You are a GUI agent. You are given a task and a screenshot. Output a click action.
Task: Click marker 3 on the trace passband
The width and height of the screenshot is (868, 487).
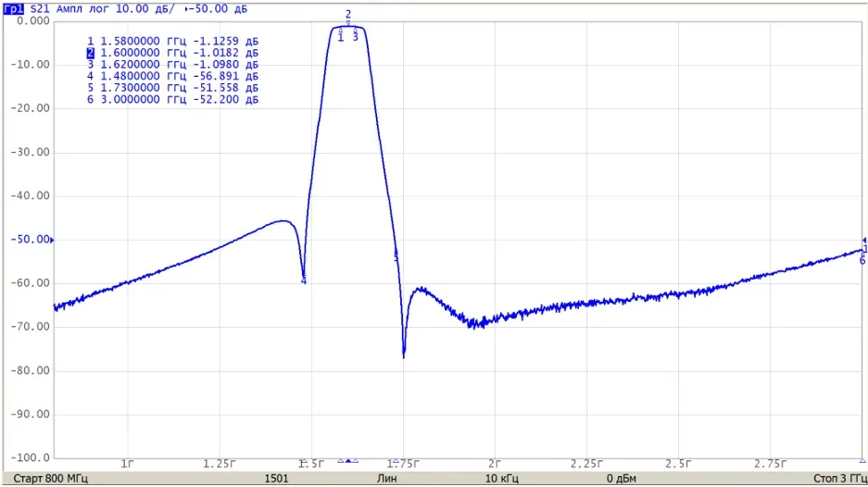[356, 36]
